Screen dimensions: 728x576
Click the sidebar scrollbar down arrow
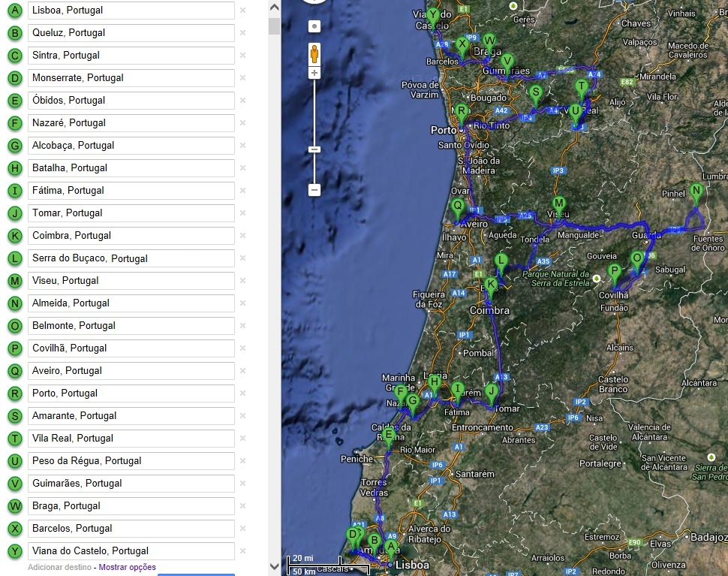tap(274, 566)
